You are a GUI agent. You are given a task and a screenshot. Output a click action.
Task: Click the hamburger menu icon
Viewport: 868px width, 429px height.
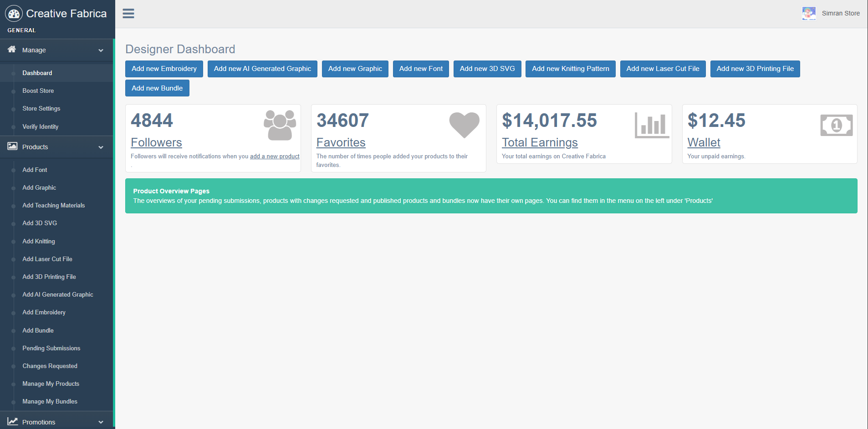tap(128, 14)
